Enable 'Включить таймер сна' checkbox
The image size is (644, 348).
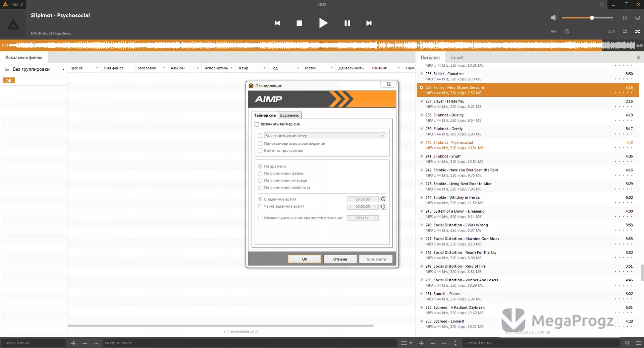[257, 124]
